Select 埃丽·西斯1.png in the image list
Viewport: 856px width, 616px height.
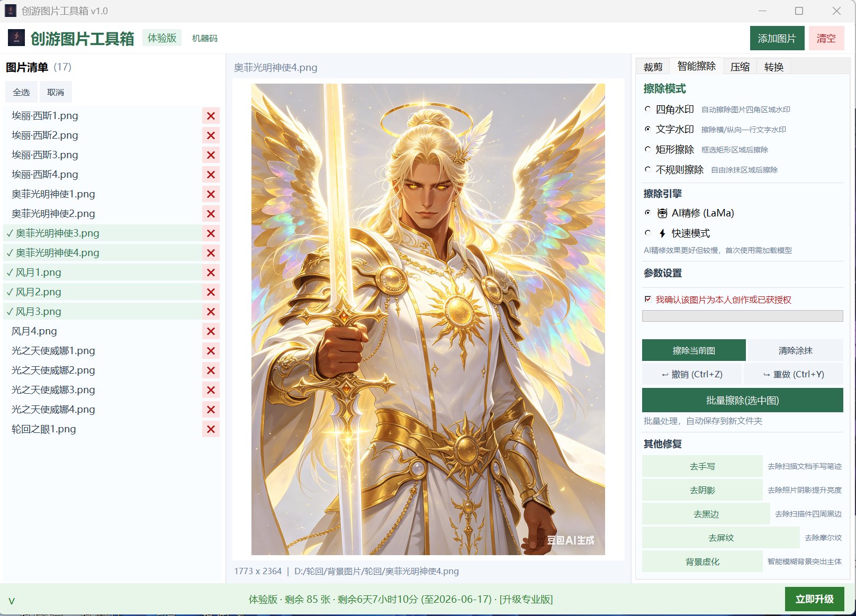pyautogui.click(x=103, y=116)
